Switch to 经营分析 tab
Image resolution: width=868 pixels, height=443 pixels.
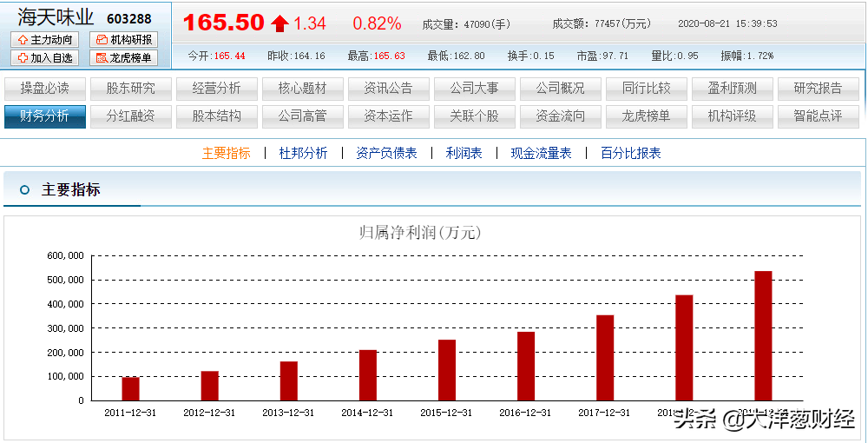point(216,89)
